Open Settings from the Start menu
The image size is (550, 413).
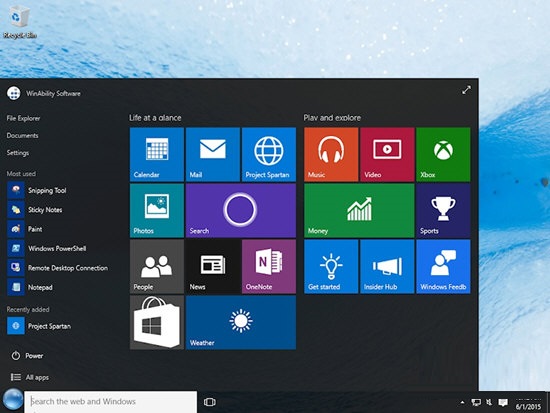(18, 153)
